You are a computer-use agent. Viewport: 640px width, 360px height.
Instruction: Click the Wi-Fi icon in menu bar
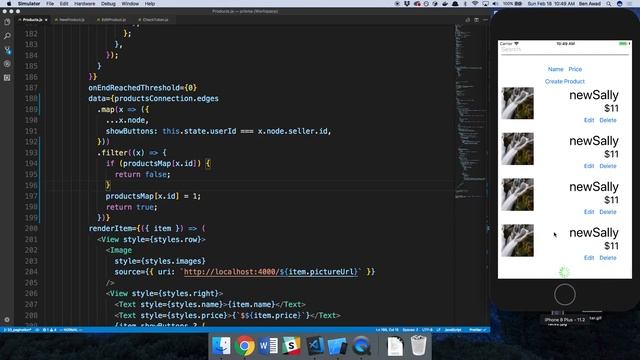point(475,4)
